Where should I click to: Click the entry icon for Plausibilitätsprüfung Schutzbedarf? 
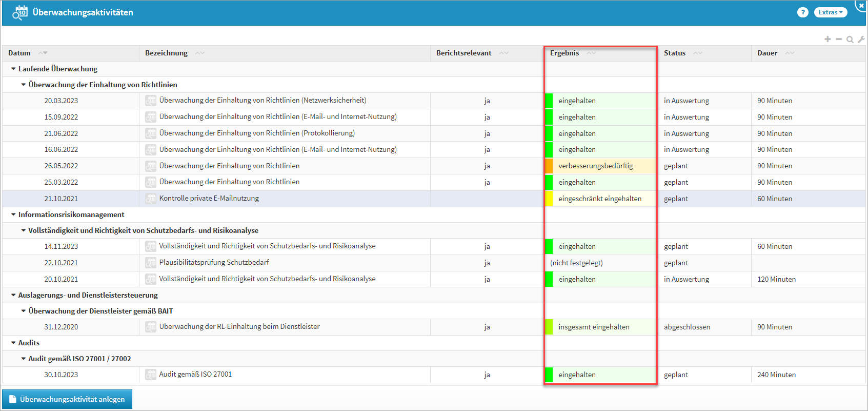coord(151,263)
